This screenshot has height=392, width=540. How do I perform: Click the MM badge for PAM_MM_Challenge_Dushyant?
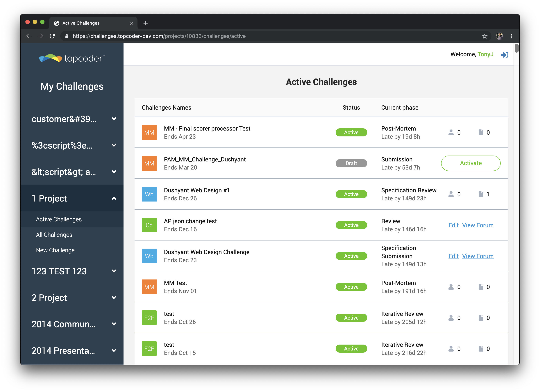coord(149,163)
